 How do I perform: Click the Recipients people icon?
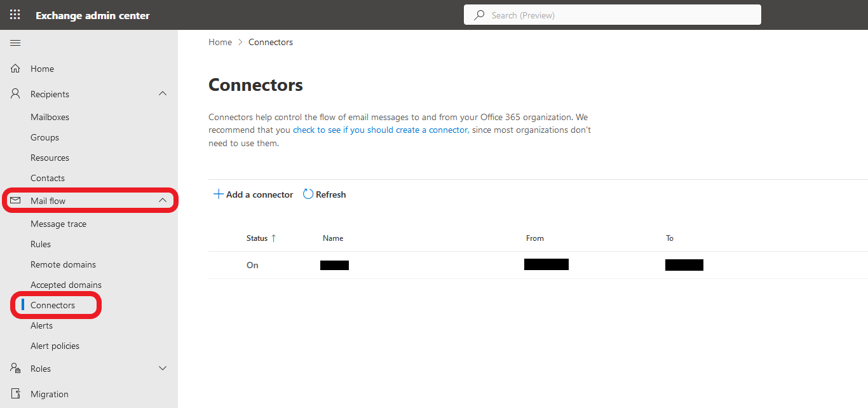pyautogui.click(x=15, y=93)
